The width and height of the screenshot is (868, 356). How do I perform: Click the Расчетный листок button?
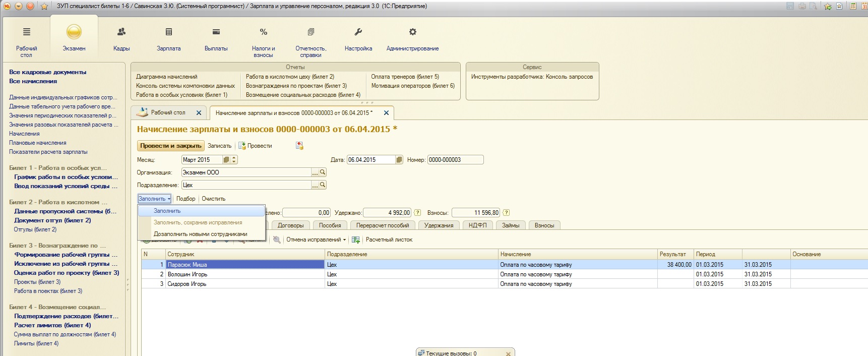(x=389, y=240)
